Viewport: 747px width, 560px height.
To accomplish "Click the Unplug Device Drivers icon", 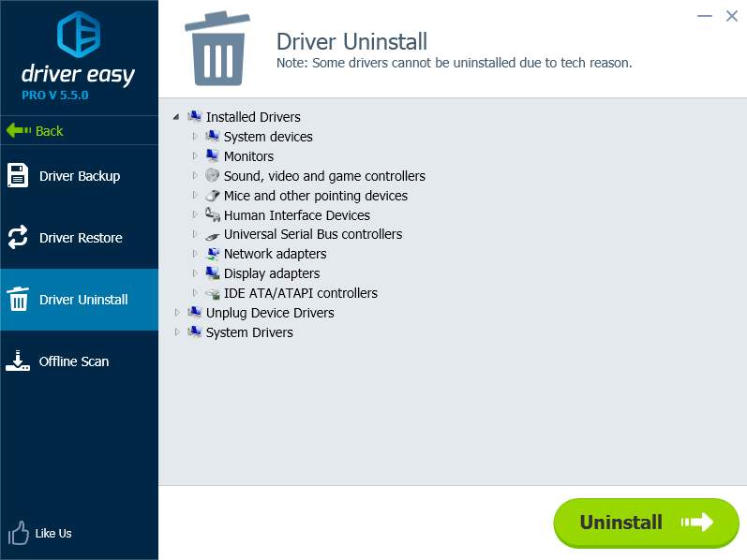I will (194, 313).
